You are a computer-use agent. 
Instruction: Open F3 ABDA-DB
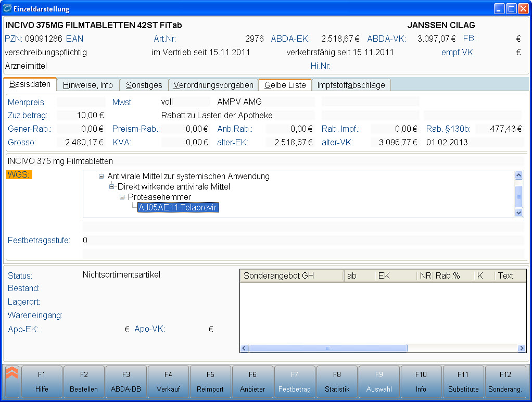(126, 382)
